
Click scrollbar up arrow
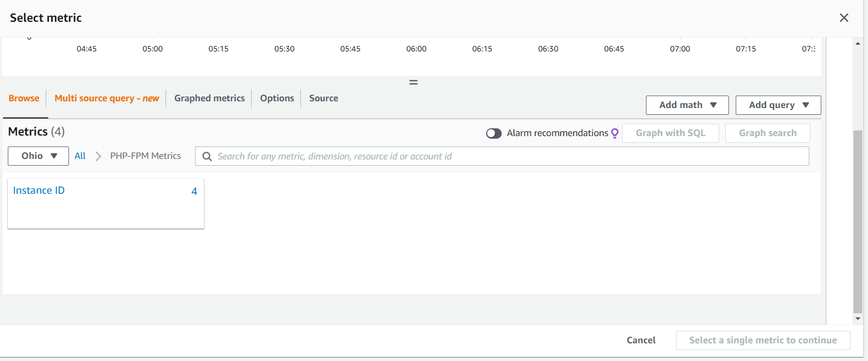click(858, 44)
